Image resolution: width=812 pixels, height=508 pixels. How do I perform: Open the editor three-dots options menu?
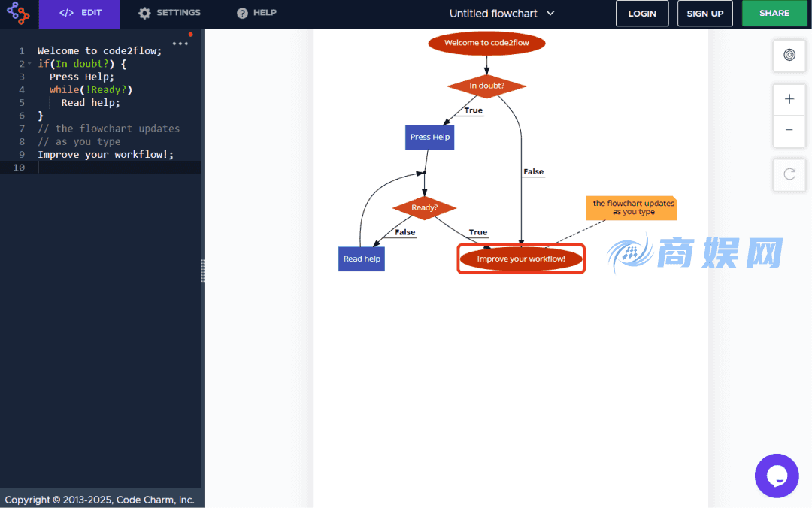pyautogui.click(x=180, y=44)
